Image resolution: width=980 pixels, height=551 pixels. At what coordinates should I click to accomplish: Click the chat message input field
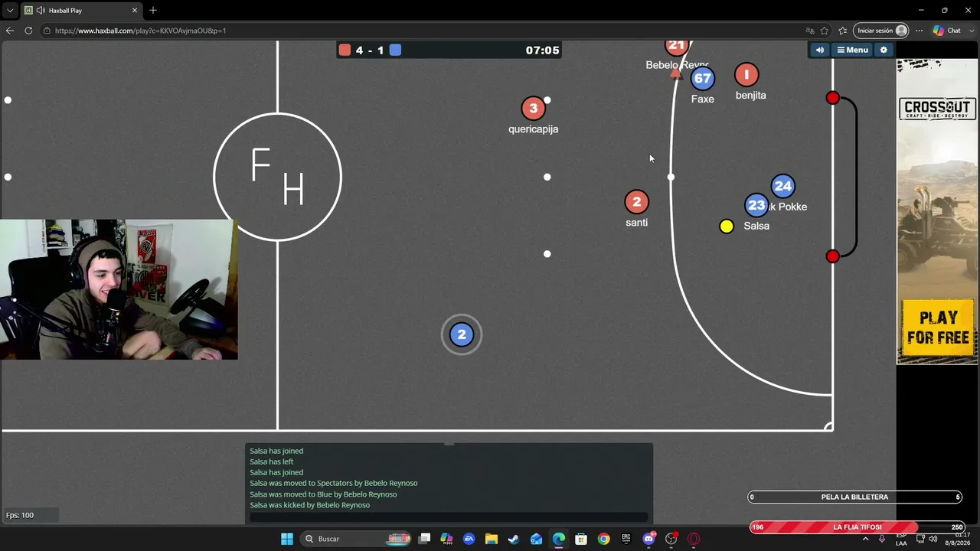click(449, 517)
